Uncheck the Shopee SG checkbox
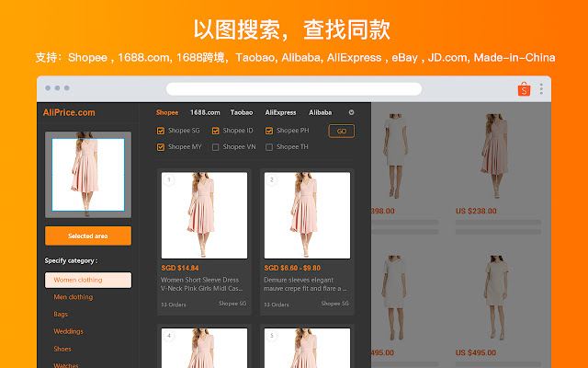This screenshot has width=588, height=368. [161, 131]
